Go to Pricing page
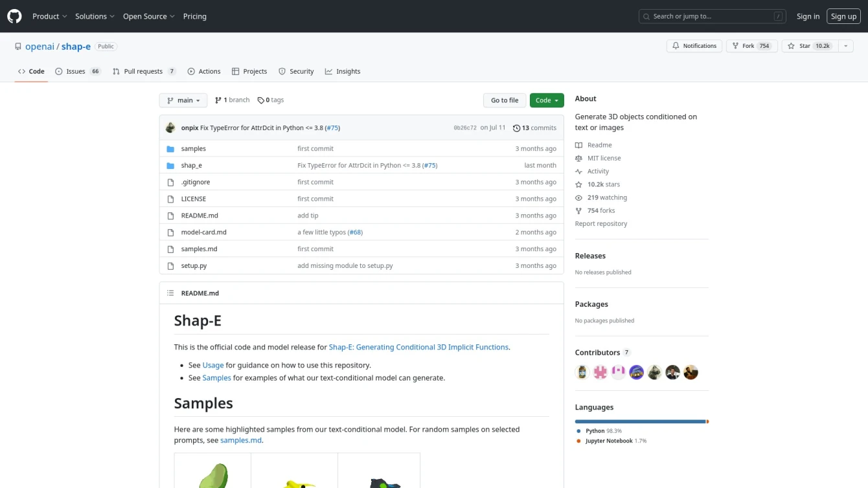Screen dimensions: 868x488 (x=195, y=16)
